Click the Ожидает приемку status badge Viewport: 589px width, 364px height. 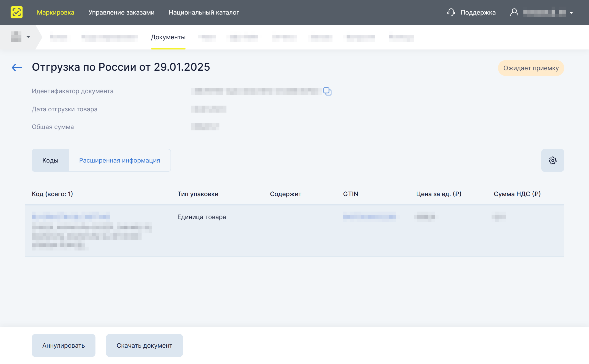pos(531,68)
